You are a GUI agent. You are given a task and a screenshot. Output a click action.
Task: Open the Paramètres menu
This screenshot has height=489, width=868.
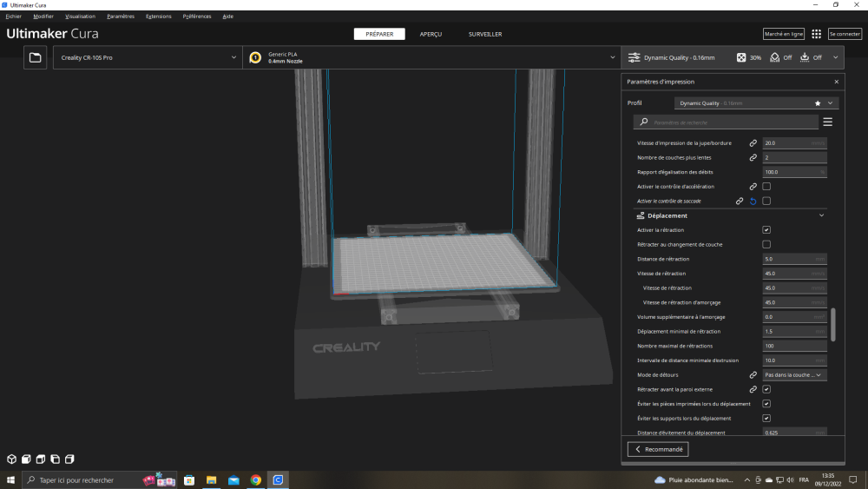tap(121, 17)
